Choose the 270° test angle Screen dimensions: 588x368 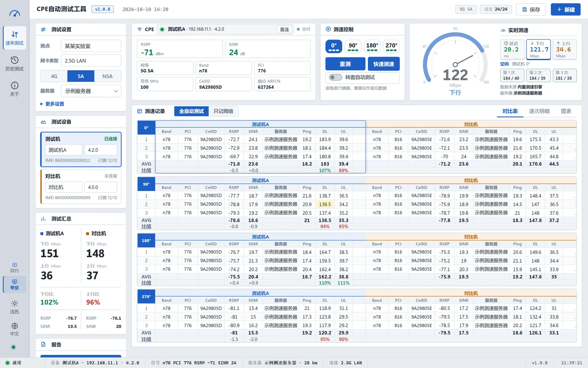[391, 47]
